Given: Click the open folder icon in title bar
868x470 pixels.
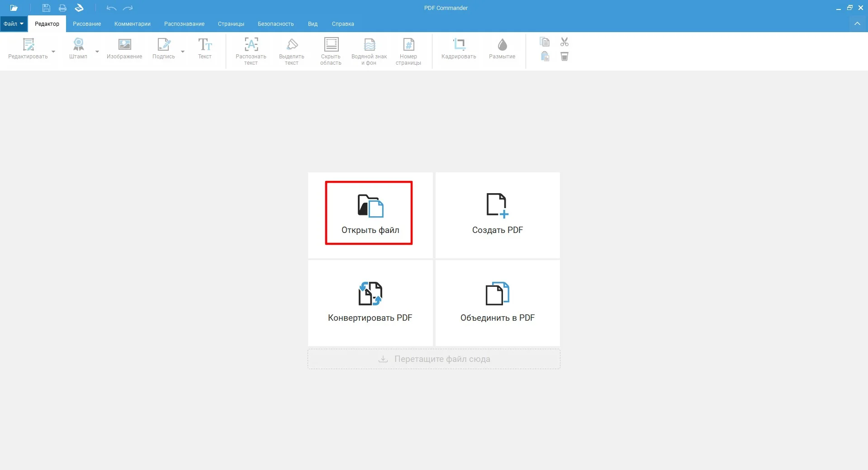Looking at the screenshot, I should [x=14, y=8].
